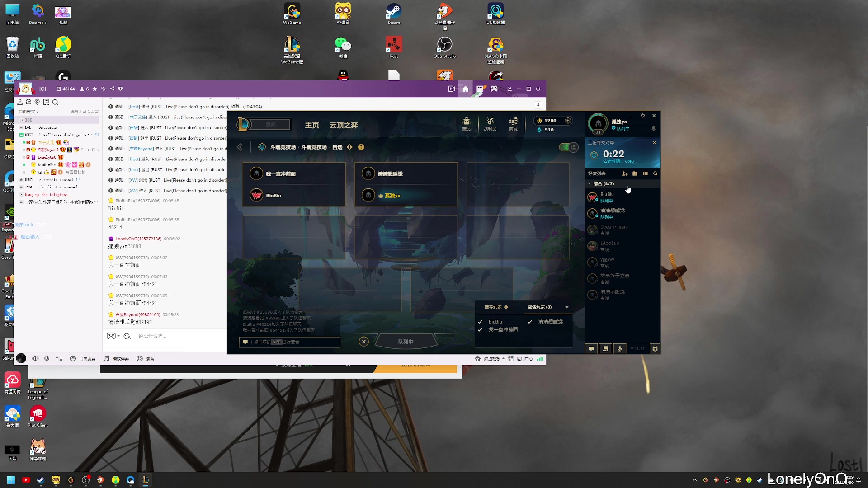Close the 正在寻找对局 matchmaking panel
Viewport: 868px width, 488px height.
[x=654, y=142]
